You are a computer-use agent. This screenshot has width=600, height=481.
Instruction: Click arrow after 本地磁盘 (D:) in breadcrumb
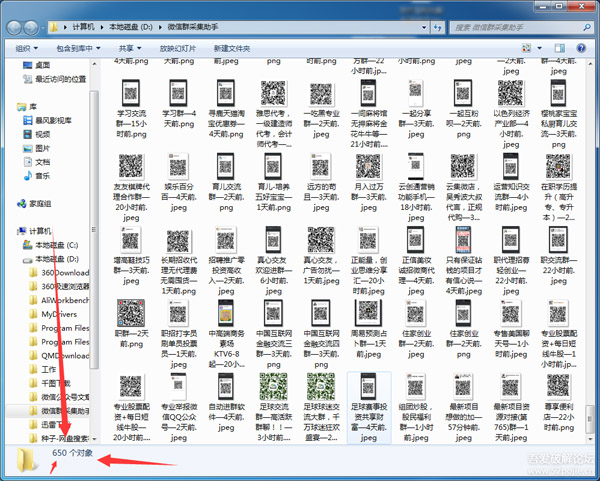160,27
